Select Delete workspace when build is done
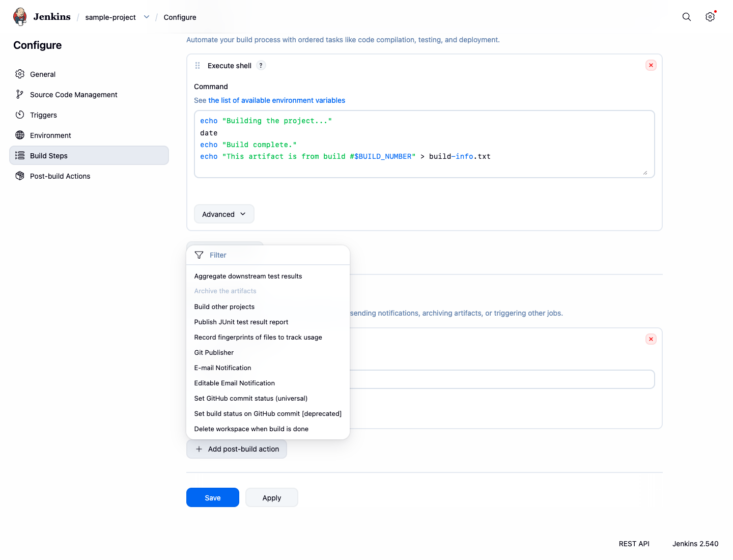Viewport: 733px width, 560px height. click(268, 429)
